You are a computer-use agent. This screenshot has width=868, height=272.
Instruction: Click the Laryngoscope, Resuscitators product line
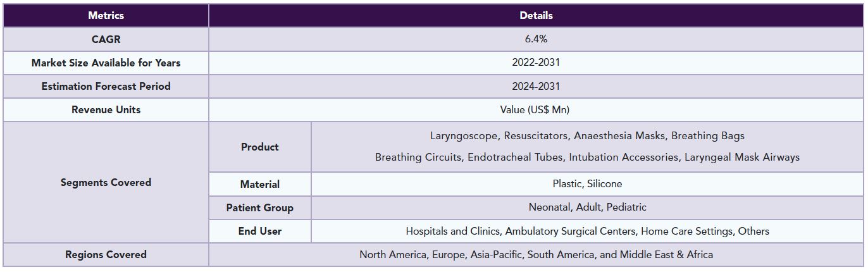point(587,136)
